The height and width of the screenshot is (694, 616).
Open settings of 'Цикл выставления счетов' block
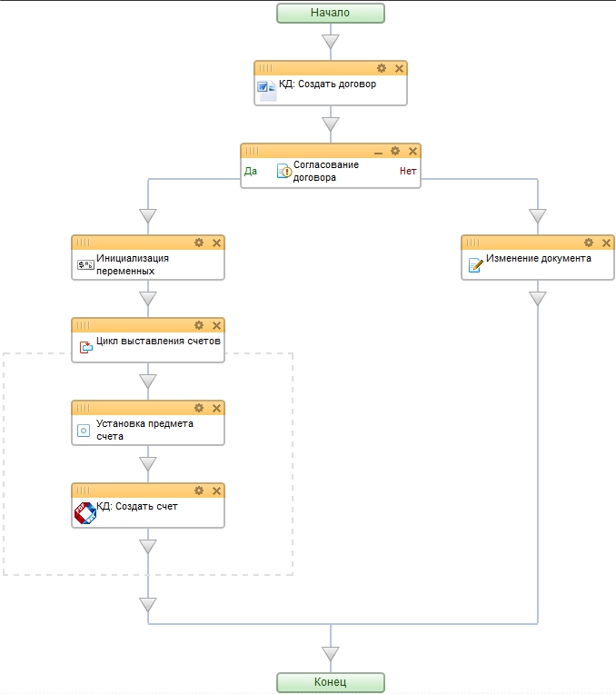[199, 325]
